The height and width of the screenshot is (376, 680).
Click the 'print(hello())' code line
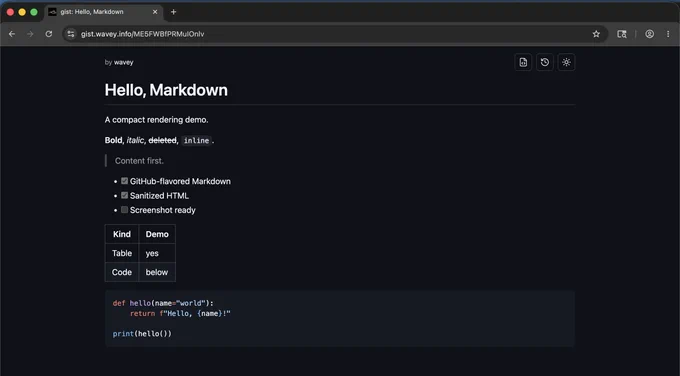(x=142, y=333)
